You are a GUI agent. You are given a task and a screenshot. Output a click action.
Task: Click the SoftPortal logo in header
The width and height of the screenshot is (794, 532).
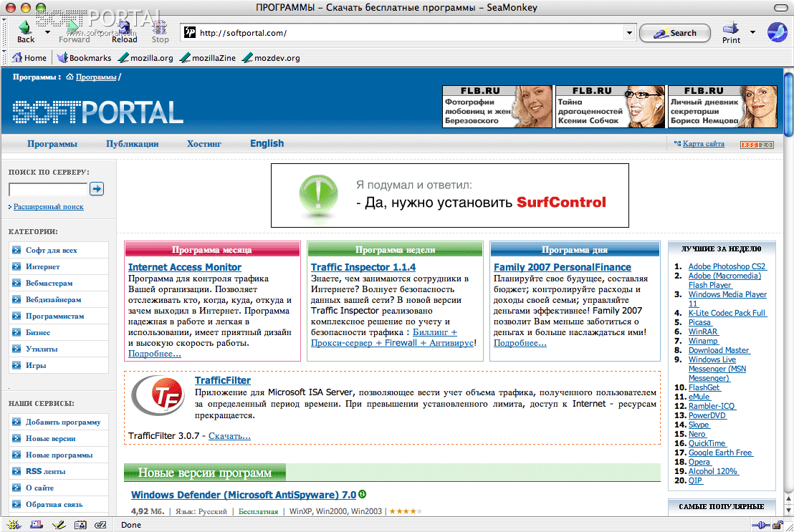coord(97,112)
